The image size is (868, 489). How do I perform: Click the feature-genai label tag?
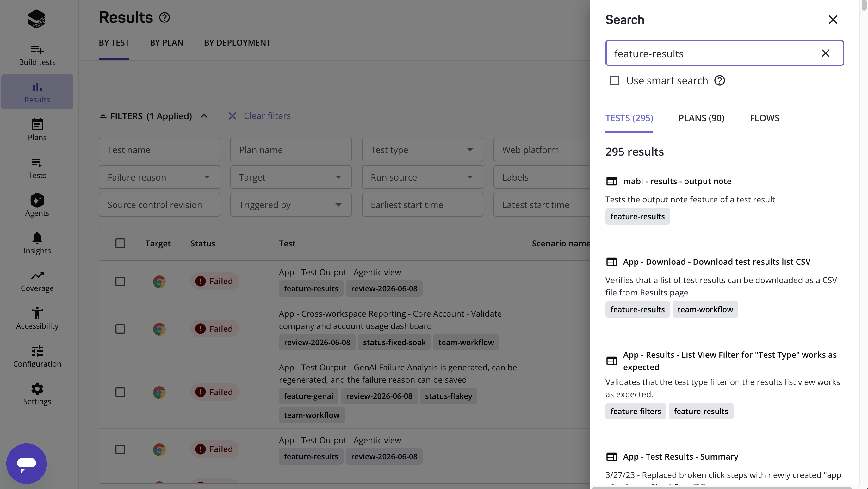(x=308, y=396)
